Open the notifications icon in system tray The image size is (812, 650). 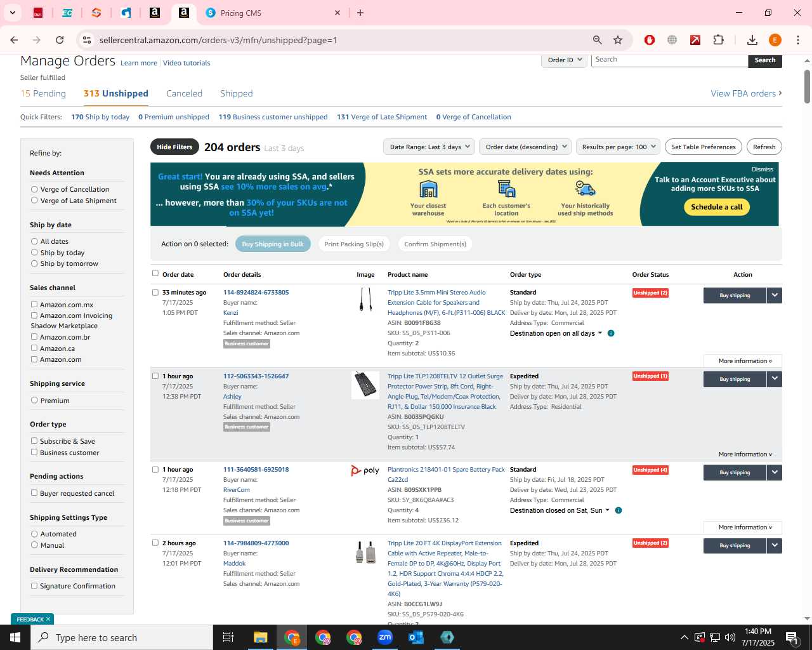point(792,637)
